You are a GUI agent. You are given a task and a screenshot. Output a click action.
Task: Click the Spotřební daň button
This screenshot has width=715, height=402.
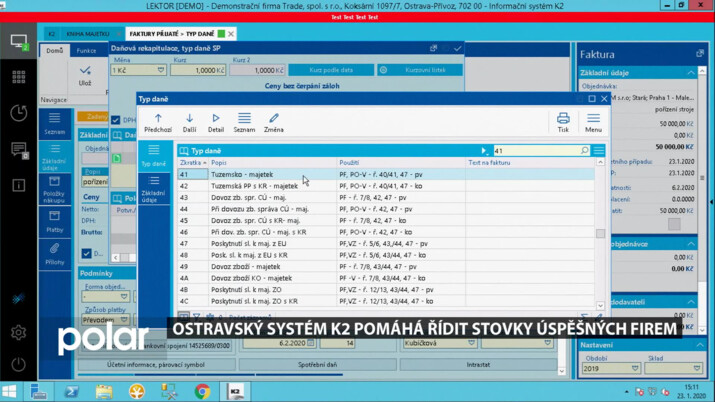pyautogui.click(x=318, y=365)
